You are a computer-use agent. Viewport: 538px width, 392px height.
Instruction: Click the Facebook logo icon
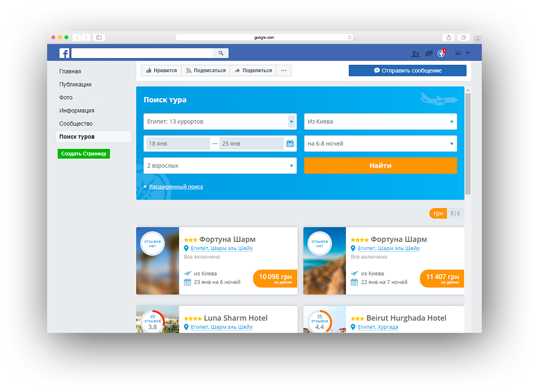pyautogui.click(x=64, y=53)
